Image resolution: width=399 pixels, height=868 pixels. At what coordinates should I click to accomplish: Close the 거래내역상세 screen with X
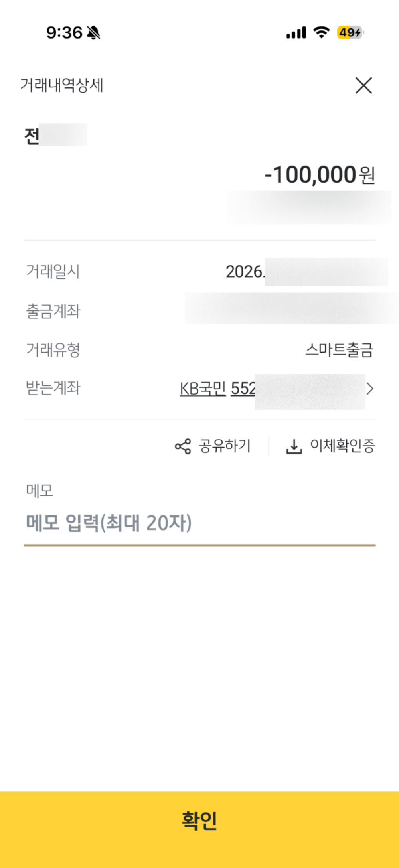click(363, 85)
